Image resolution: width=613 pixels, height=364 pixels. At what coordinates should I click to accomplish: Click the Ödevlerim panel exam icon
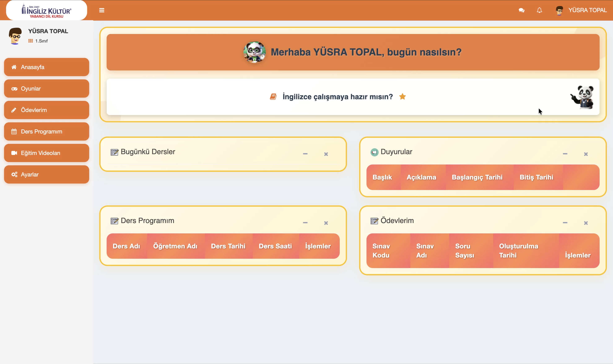point(374,221)
